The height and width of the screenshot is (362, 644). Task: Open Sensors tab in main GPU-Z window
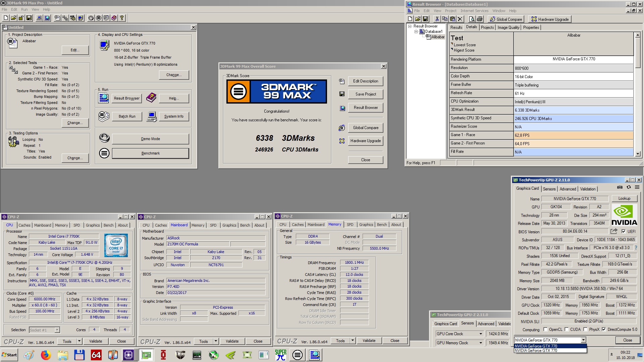[549, 189]
